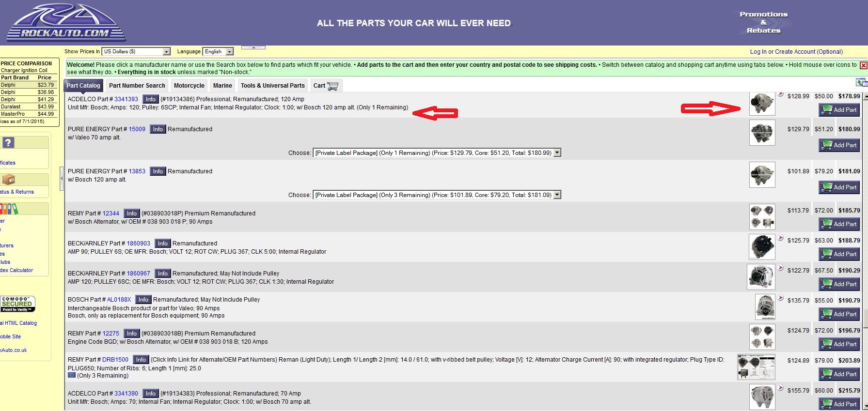Click the Comodo Secured badge

click(17, 304)
